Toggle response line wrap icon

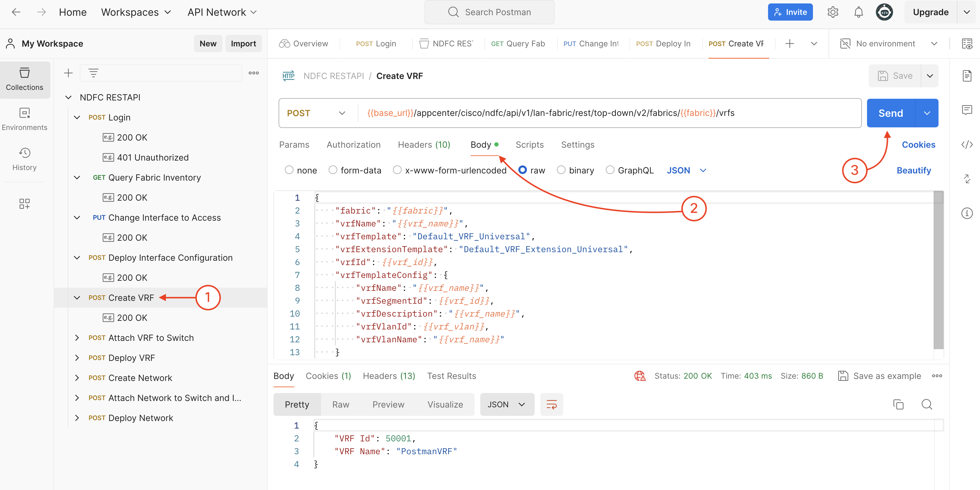point(552,404)
